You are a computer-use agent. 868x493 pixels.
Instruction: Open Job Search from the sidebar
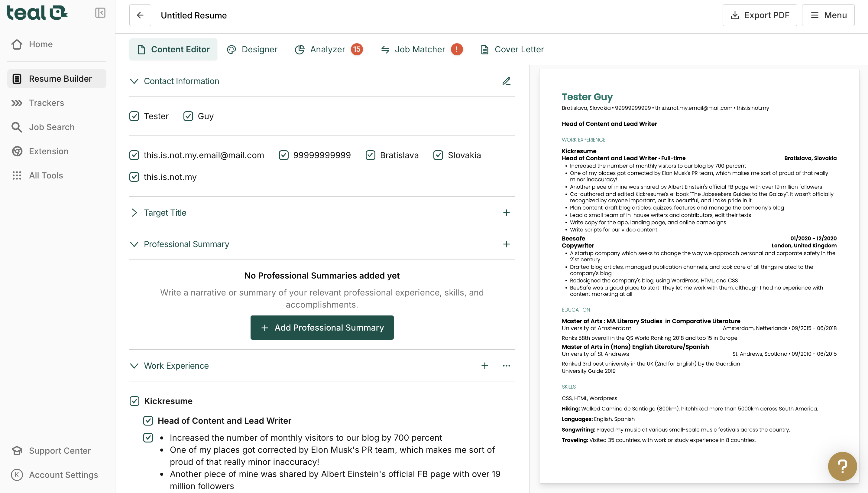tap(51, 127)
